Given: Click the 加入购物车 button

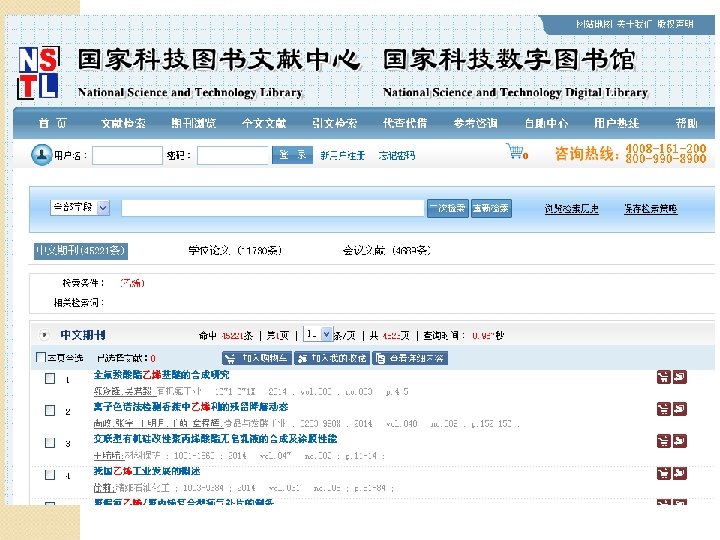Looking at the screenshot, I should pos(257,358).
